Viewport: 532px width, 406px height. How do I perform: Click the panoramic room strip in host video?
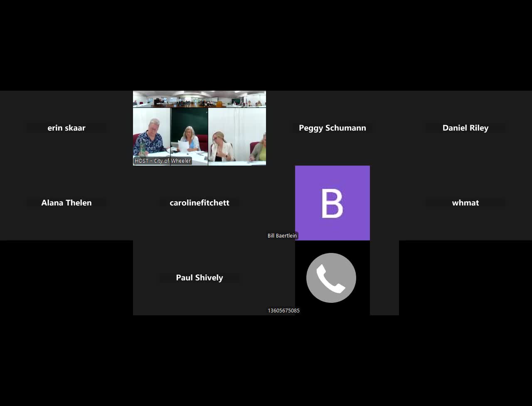point(199,99)
